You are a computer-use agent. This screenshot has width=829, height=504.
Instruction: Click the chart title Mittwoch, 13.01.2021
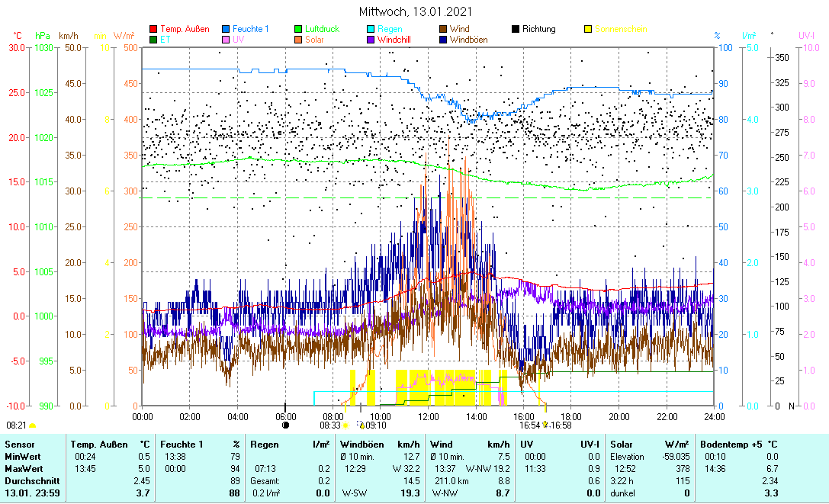[415, 12]
